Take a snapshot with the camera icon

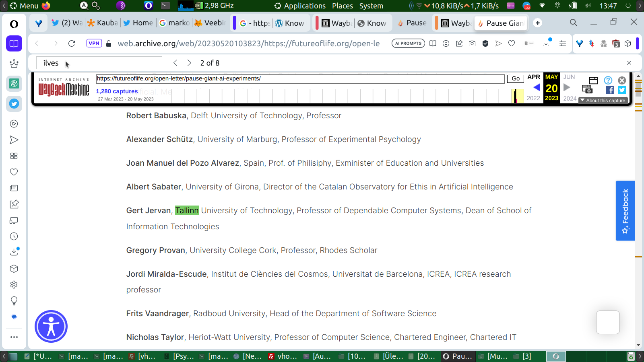pos(472,43)
